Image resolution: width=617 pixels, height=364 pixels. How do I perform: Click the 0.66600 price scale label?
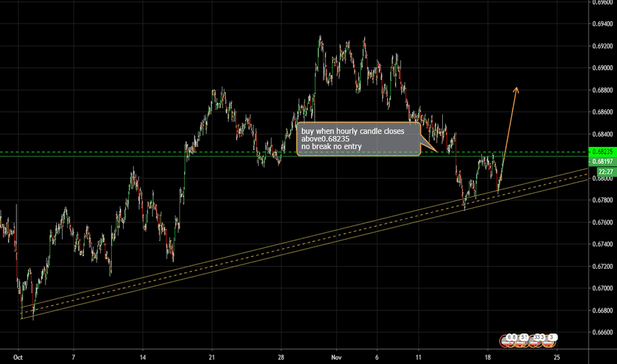tap(602, 332)
